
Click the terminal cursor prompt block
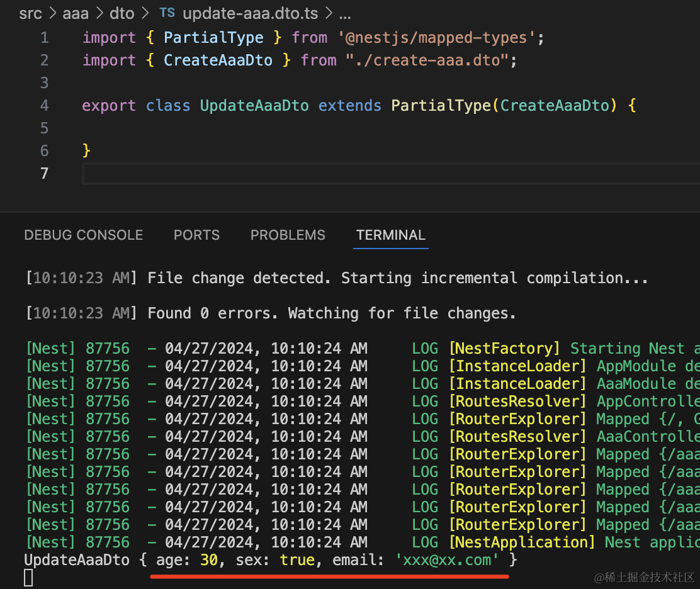28,578
